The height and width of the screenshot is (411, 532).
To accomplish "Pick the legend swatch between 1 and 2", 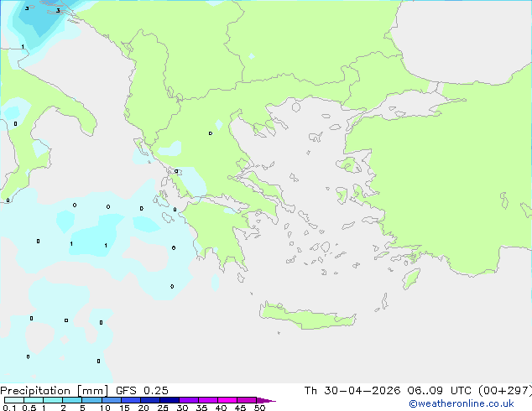I will click(x=53, y=400).
